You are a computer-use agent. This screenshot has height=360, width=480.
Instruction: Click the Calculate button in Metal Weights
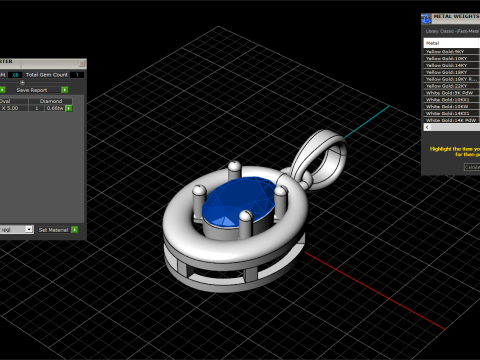[472, 167]
